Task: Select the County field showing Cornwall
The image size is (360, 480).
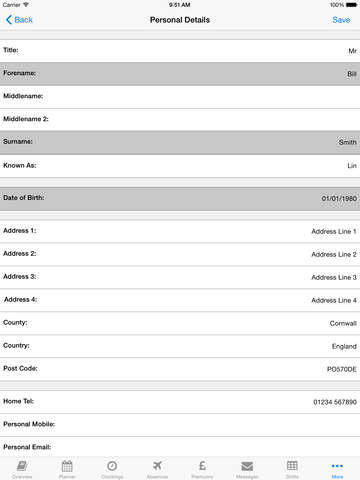Action: (x=180, y=323)
